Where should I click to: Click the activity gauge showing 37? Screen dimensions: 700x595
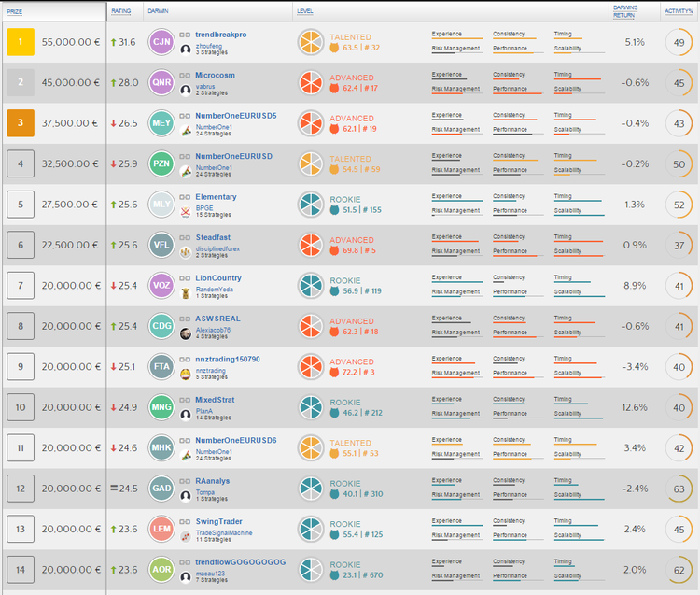pos(679,246)
